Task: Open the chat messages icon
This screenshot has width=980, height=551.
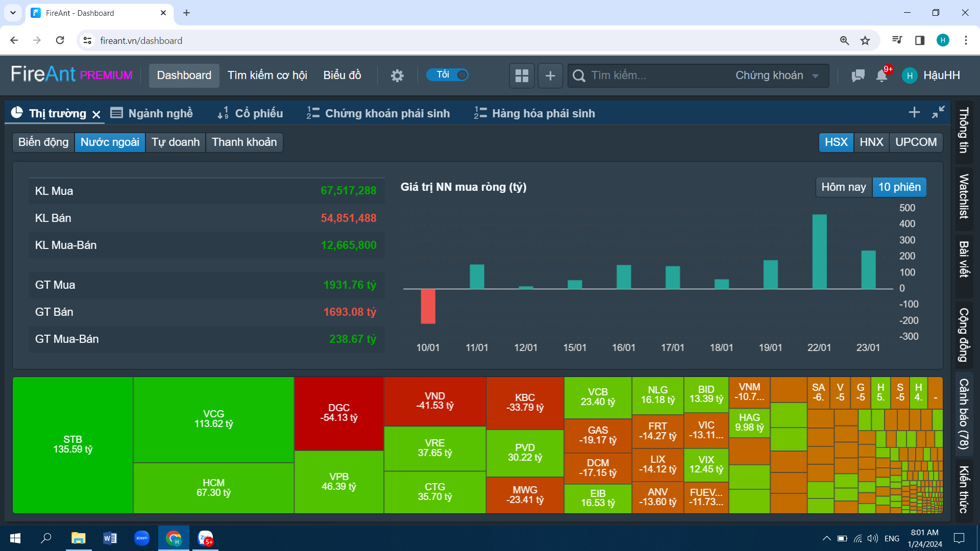Action: [858, 76]
